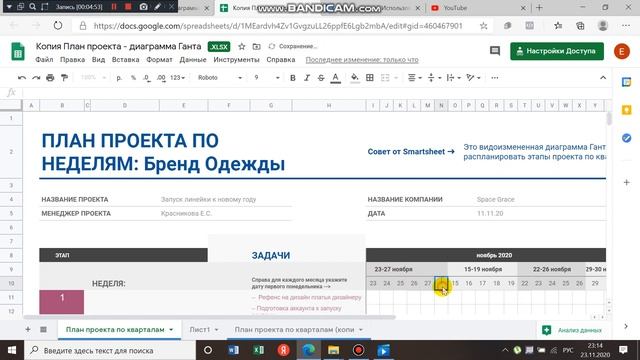Click Windows search box
Viewport: 640px width, 360px height.
[110, 350]
